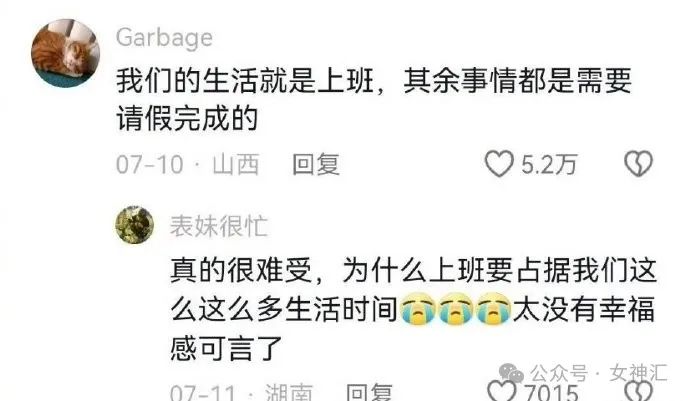Like 表妹很忙's reply with the heart icon

coord(502,391)
